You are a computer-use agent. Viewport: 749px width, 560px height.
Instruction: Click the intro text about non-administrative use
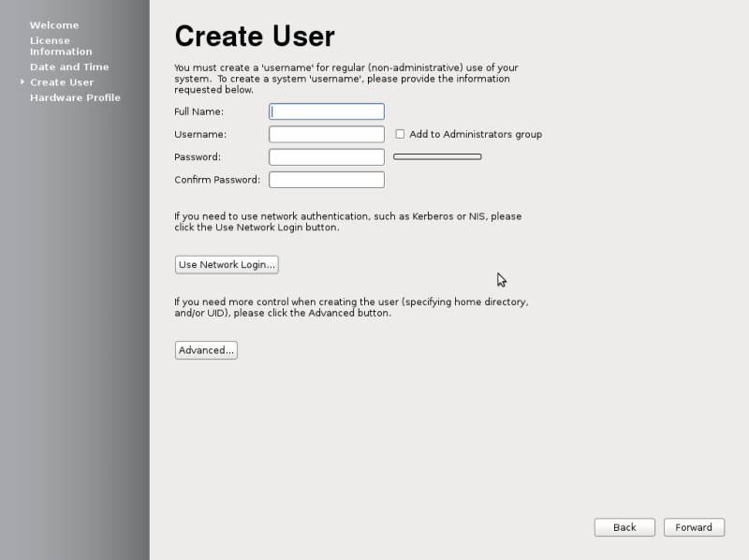(x=345, y=79)
